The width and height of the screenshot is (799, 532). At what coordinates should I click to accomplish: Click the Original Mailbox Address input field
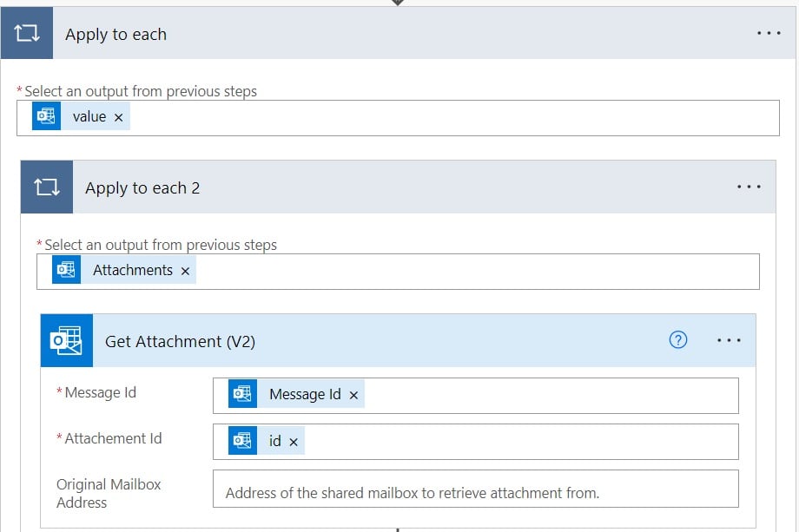475,489
